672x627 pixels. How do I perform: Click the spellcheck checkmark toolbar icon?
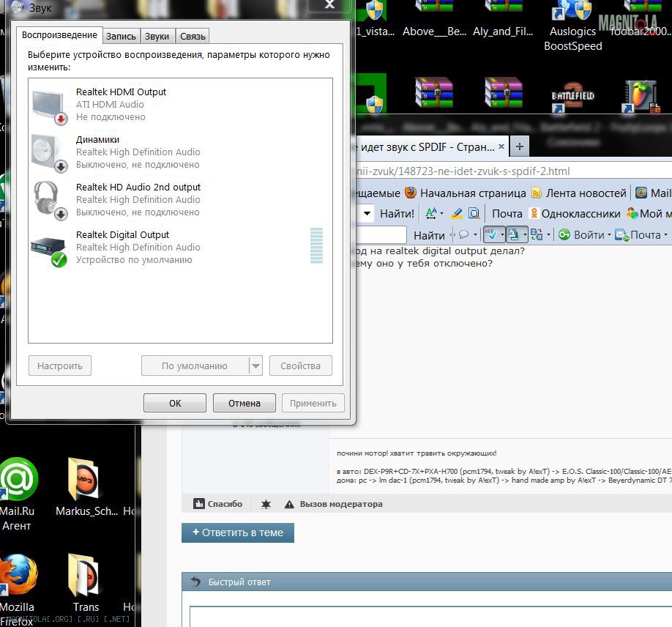[491, 234]
